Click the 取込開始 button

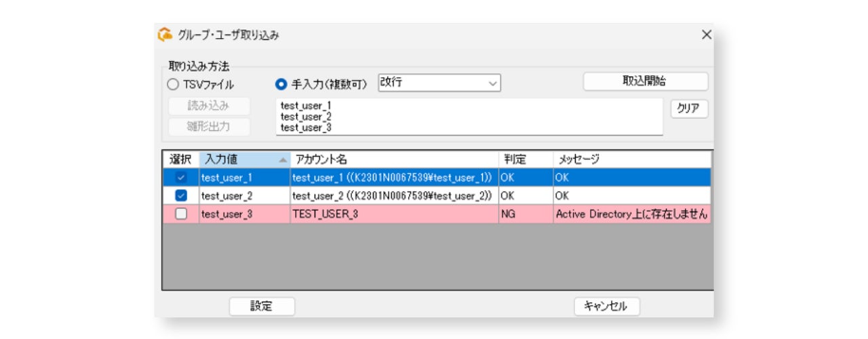(x=646, y=81)
